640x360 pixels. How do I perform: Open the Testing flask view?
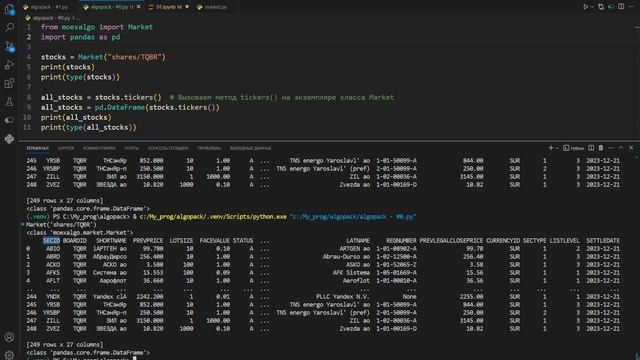click(x=9, y=102)
